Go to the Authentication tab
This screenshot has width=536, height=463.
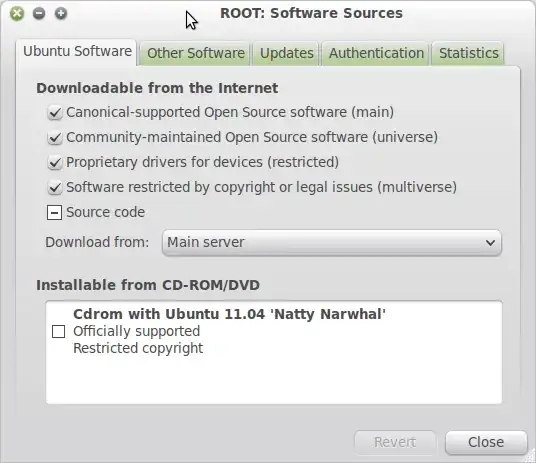(x=376, y=53)
